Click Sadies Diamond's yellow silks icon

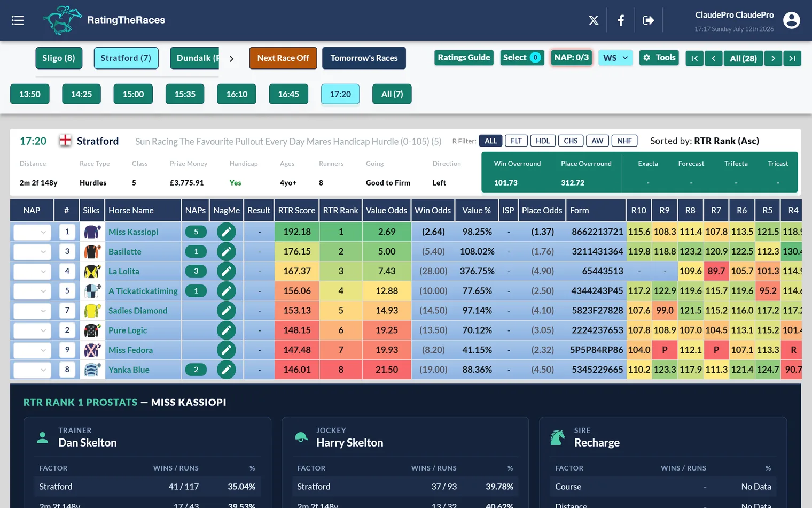(92, 310)
